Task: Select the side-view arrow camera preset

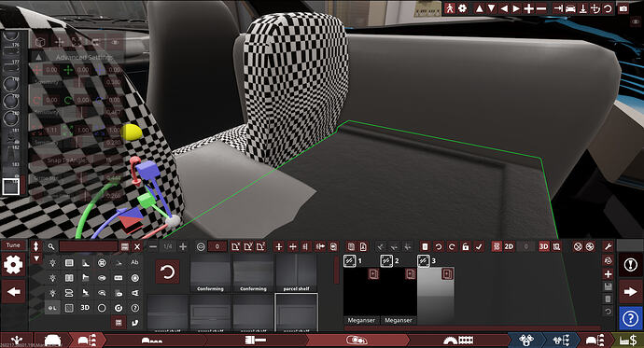Action: click(x=558, y=8)
